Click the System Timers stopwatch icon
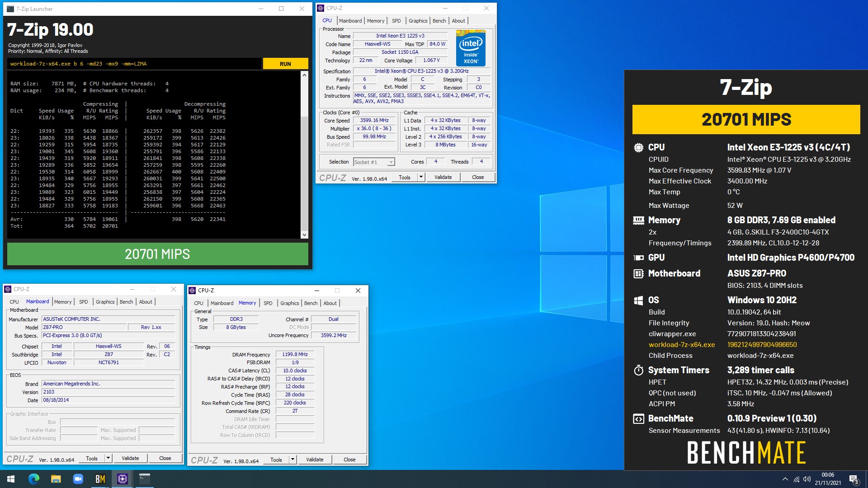Screen dimensions: 868x488 point(638,370)
